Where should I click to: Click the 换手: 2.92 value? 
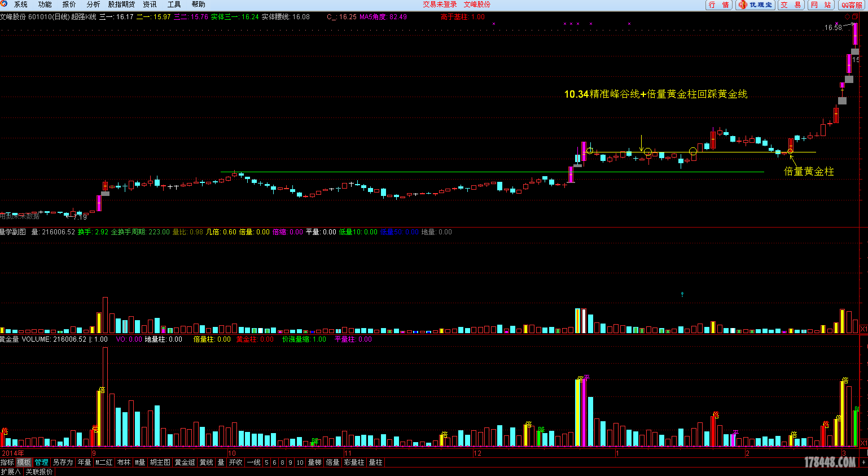click(x=93, y=232)
